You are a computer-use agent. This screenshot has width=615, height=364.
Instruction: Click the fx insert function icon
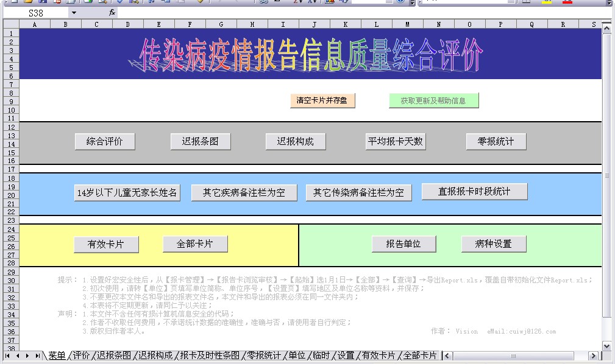tap(112, 13)
